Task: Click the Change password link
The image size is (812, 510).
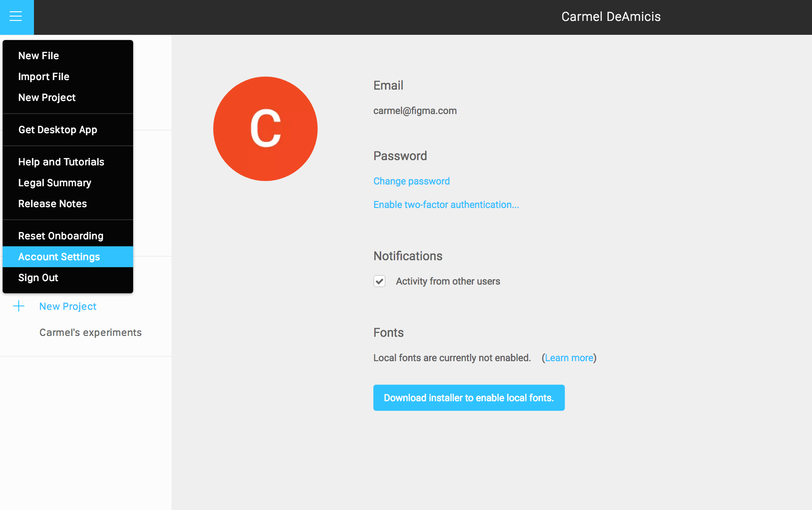Action: click(411, 181)
